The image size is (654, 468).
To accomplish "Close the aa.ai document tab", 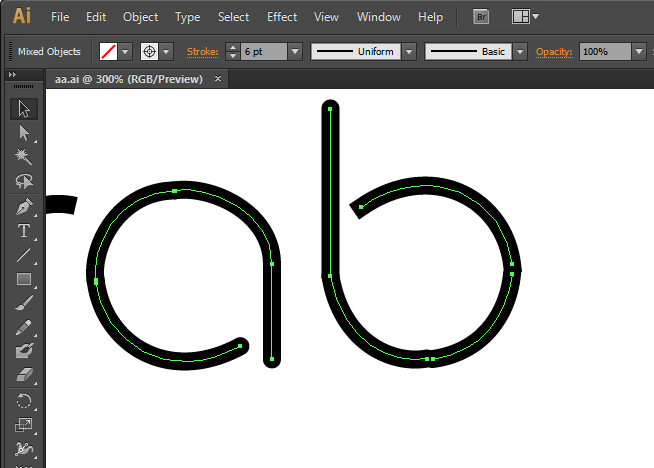I will [x=218, y=78].
